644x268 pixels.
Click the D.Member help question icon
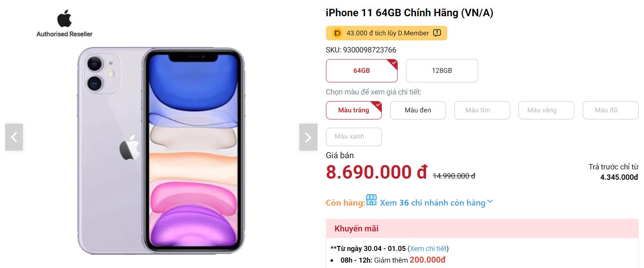click(x=437, y=33)
